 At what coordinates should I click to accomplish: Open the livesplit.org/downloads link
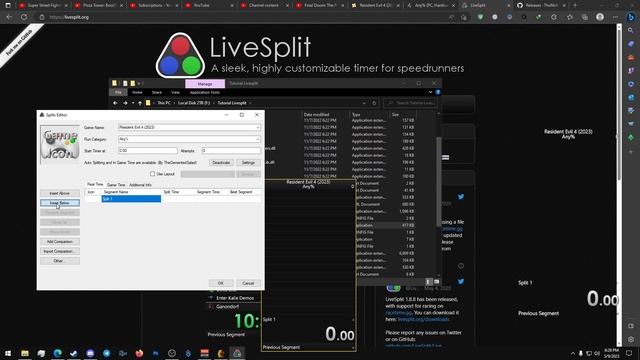coord(423,319)
